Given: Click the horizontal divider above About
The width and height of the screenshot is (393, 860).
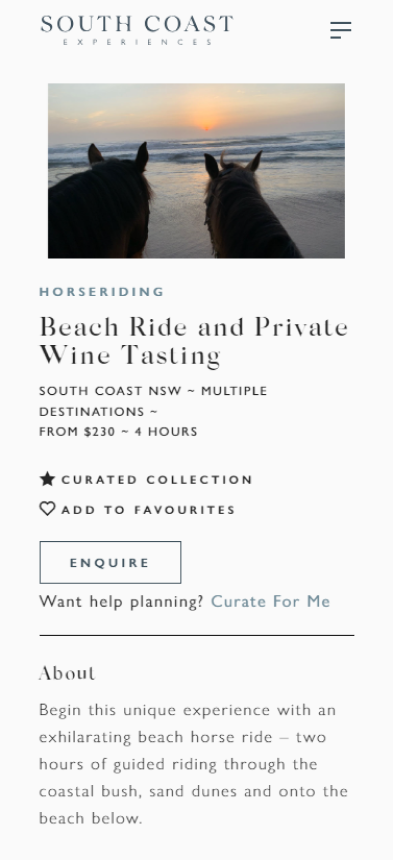Looking at the screenshot, I should point(197,636).
